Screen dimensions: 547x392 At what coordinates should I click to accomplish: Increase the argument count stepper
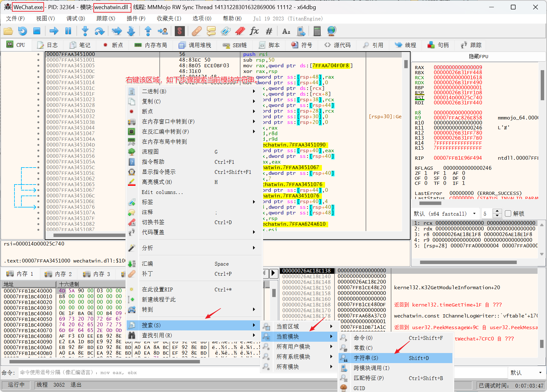tap(497, 211)
